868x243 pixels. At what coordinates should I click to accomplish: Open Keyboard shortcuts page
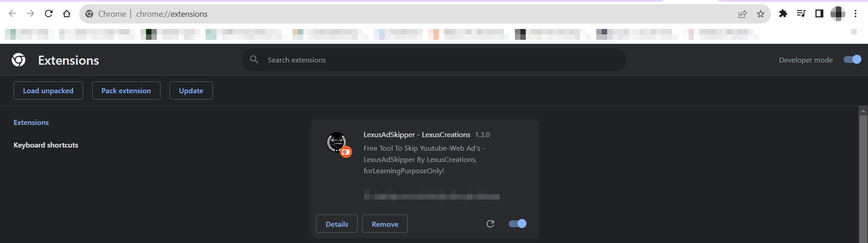pos(46,145)
